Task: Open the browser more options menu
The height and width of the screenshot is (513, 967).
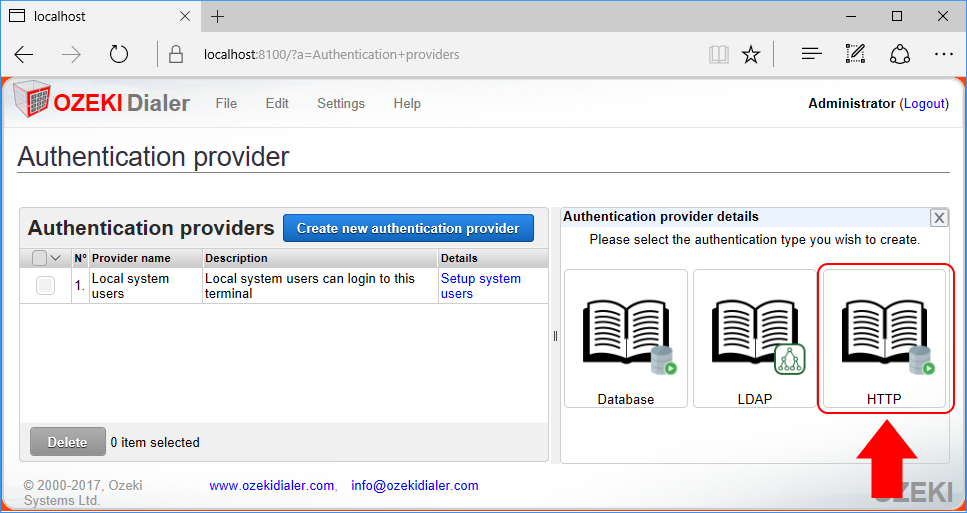Action: click(x=942, y=54)
